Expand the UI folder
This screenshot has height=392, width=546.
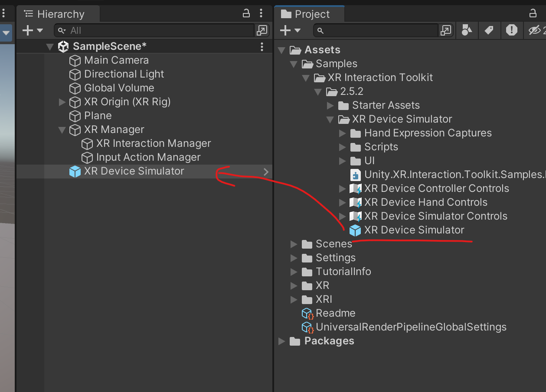click(342, 161)
